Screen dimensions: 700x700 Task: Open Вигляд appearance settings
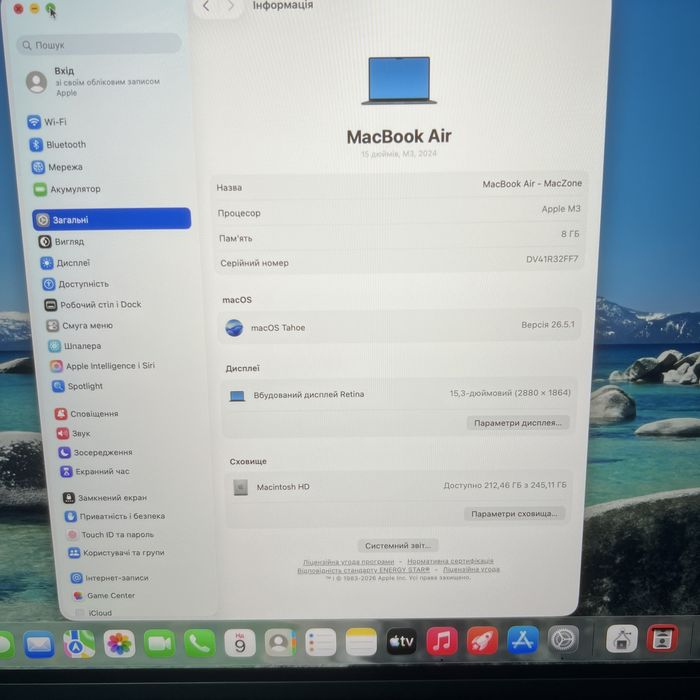pyautogui.click(x=61, y=242)
